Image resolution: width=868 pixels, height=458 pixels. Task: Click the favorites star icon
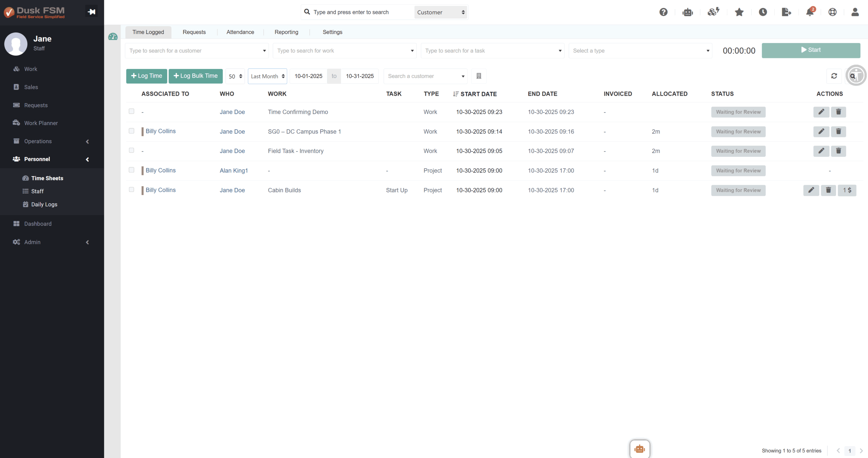(739, 12)
